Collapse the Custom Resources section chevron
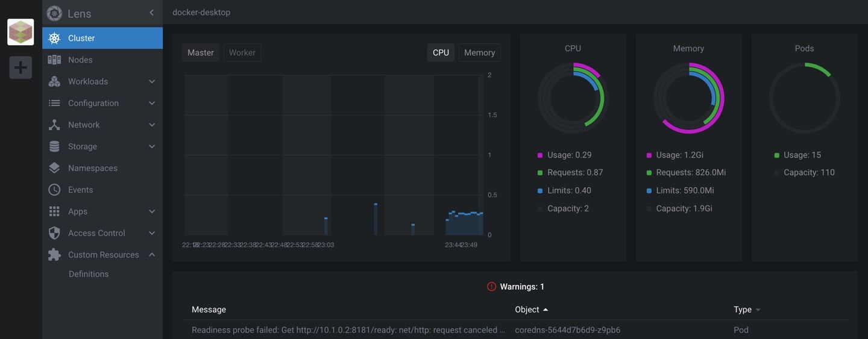The height and width of the screenshot is (339, 868). (x=152, y=255)
